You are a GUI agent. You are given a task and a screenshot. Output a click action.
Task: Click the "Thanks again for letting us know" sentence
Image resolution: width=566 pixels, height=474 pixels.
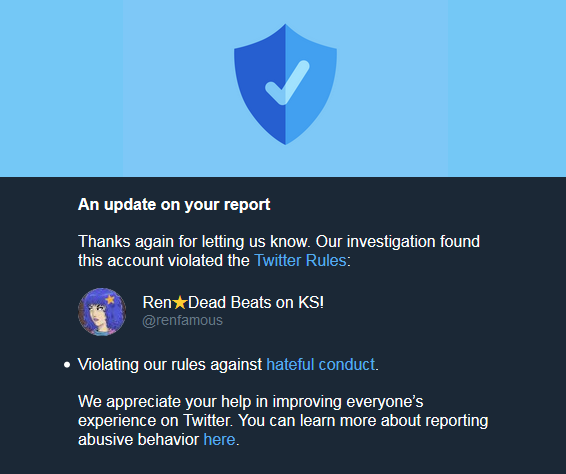[194, 241]
